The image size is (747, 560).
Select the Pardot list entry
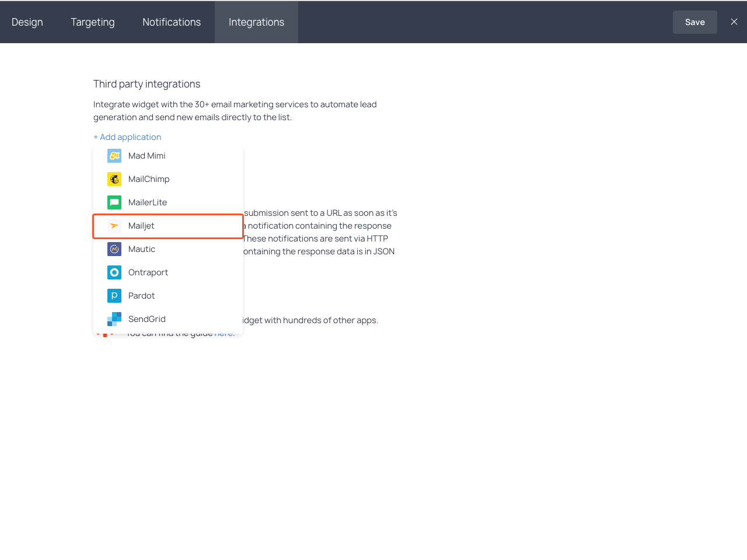pos(142,296)
